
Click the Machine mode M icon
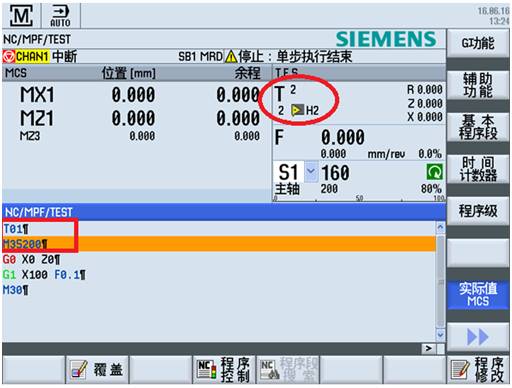[x=21, y=16]
